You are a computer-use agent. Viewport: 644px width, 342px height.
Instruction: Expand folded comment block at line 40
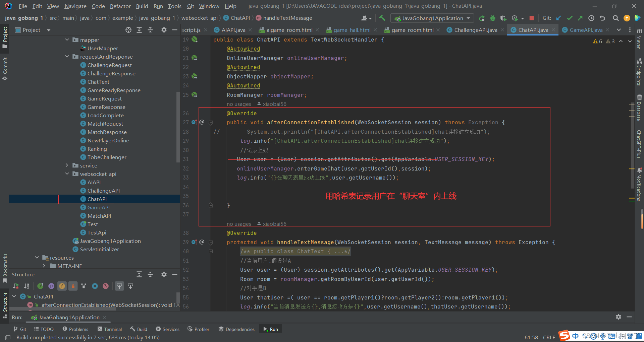[211, 251]
